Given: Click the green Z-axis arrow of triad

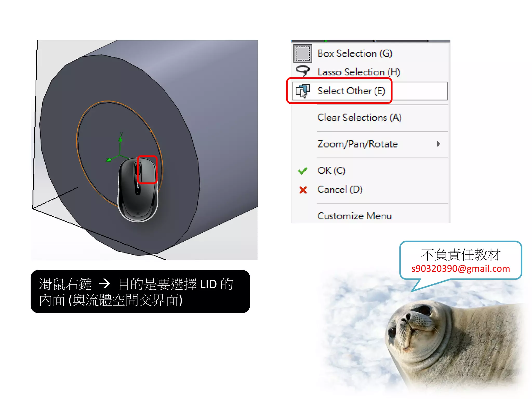Looking at the screenshot, I should coord(109,159).
